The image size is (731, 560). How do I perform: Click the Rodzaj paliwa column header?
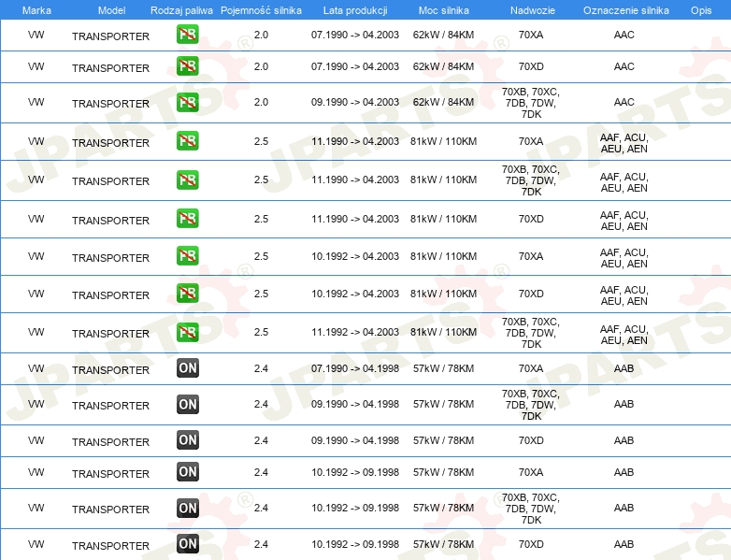tap(181, 9)
